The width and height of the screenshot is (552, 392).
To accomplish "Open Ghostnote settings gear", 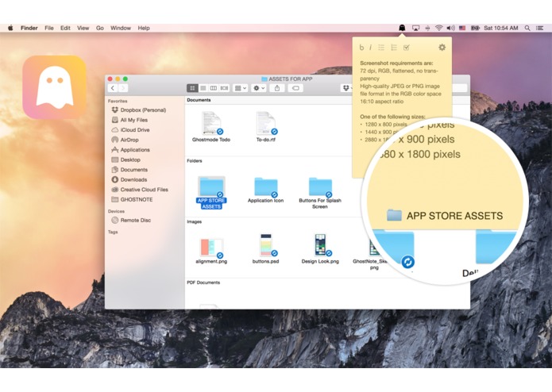I will (442, 47).
